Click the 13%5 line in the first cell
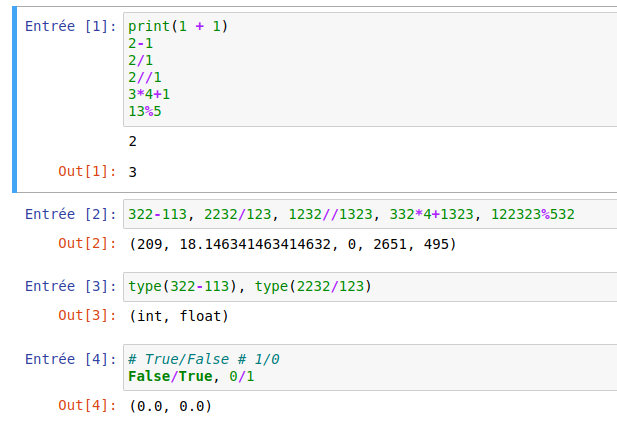 [x=145, y=110]
